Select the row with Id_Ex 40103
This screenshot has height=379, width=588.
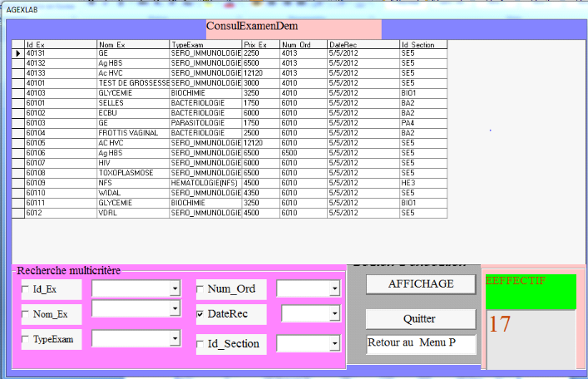(x=58, y=93)
